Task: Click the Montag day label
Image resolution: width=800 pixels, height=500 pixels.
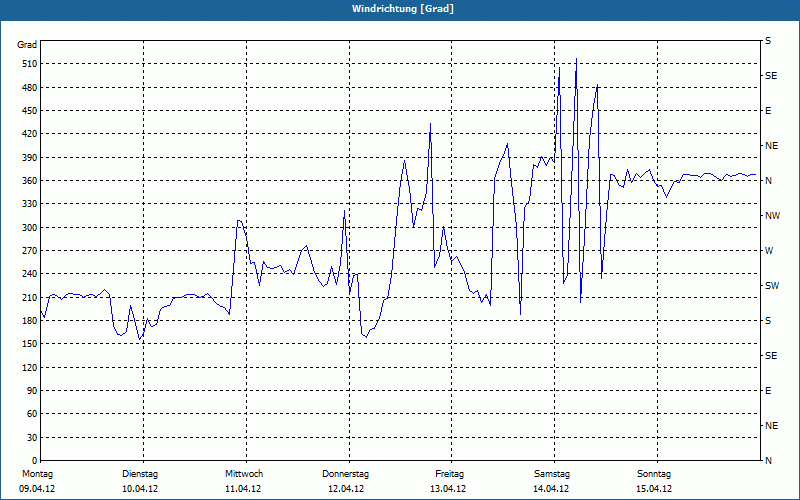Action: (x=37, y=474)
